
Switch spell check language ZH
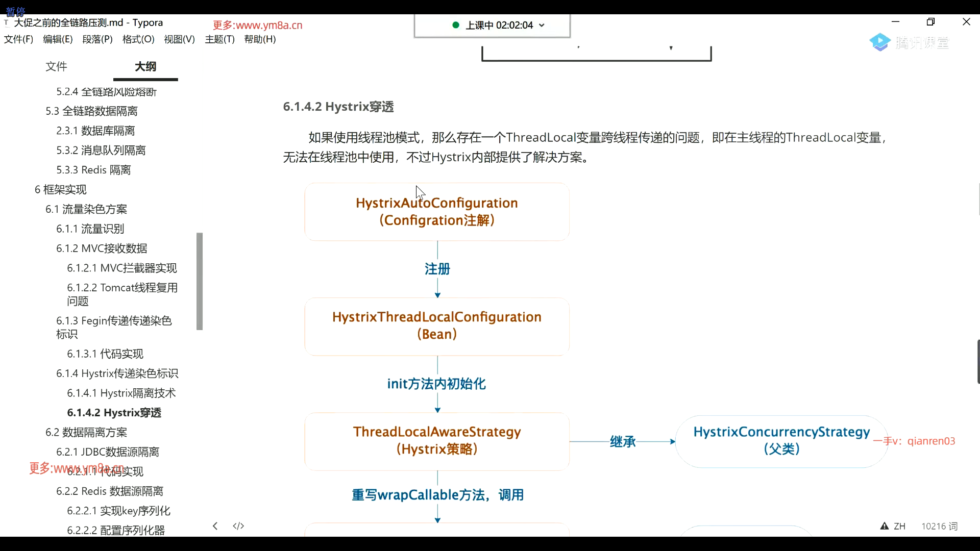tap(899, 526)
